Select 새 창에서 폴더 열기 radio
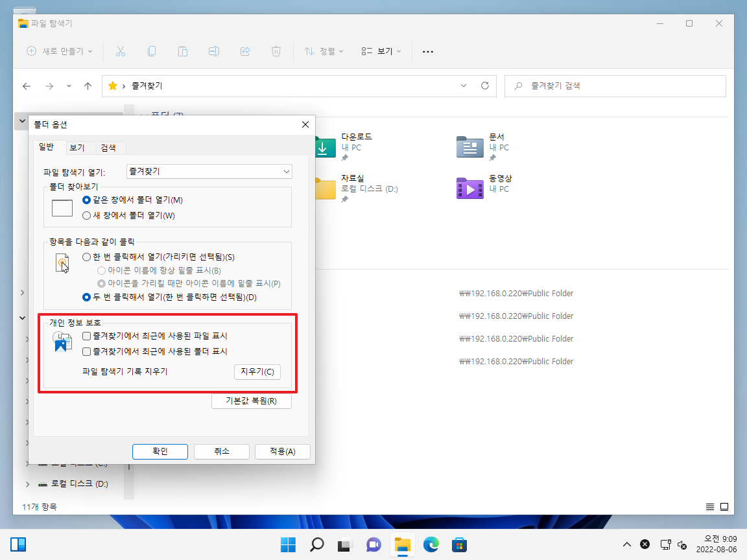747x560 pixels. coord(86,216)
